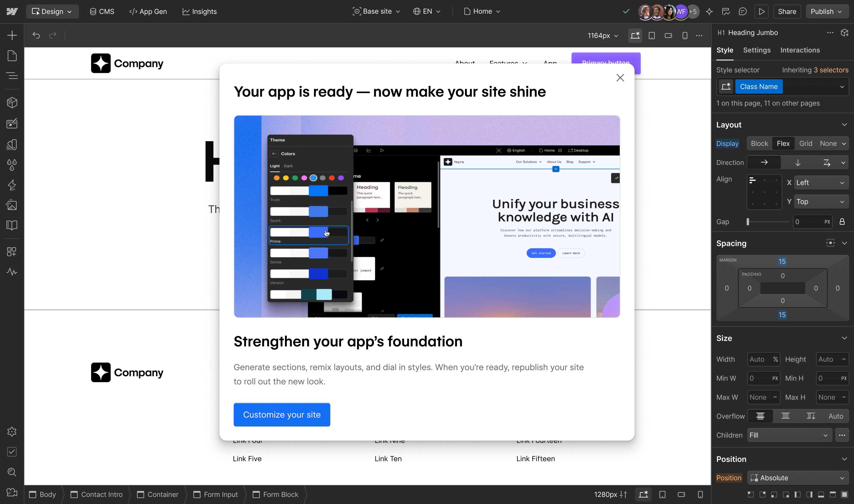The image size is (854, 504).
Task: Open the Add elements panel
Action: (x=12, y=35)
